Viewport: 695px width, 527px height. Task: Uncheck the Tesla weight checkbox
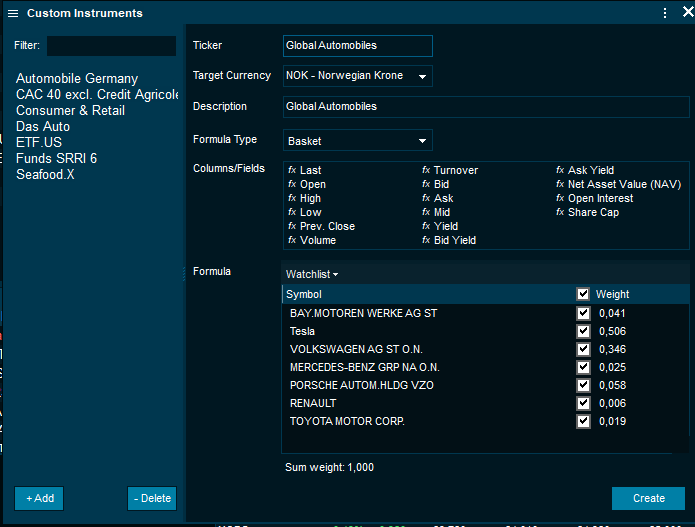(x=583, y=331)
